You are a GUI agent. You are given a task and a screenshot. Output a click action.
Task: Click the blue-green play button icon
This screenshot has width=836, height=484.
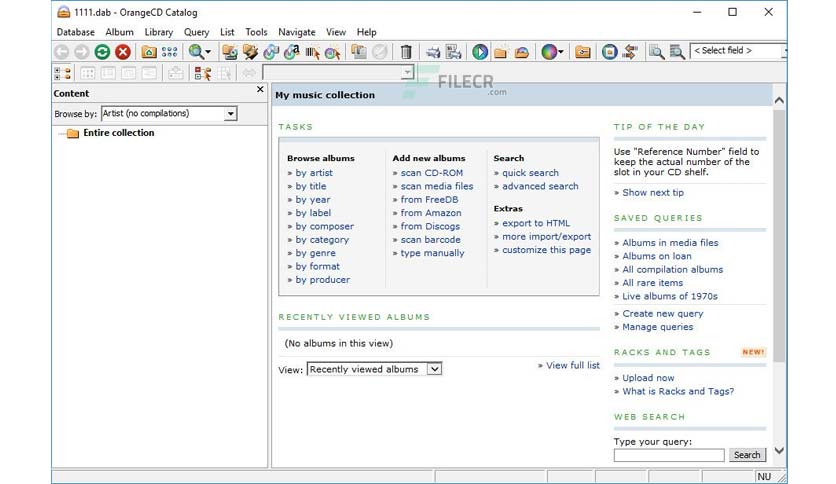(x=480, y=52)
